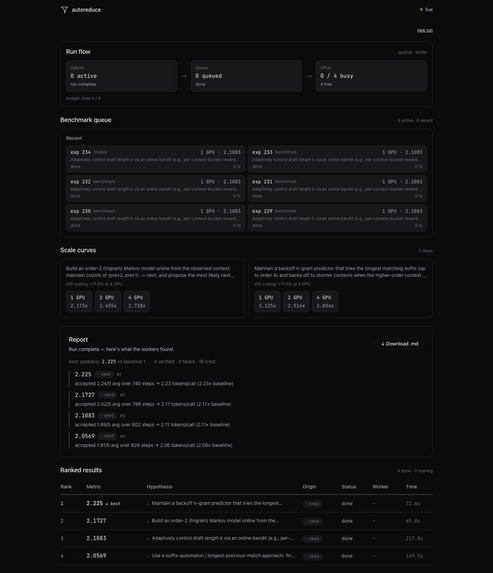Click the queue mode label in Run flow

click(x=412, y=52)
